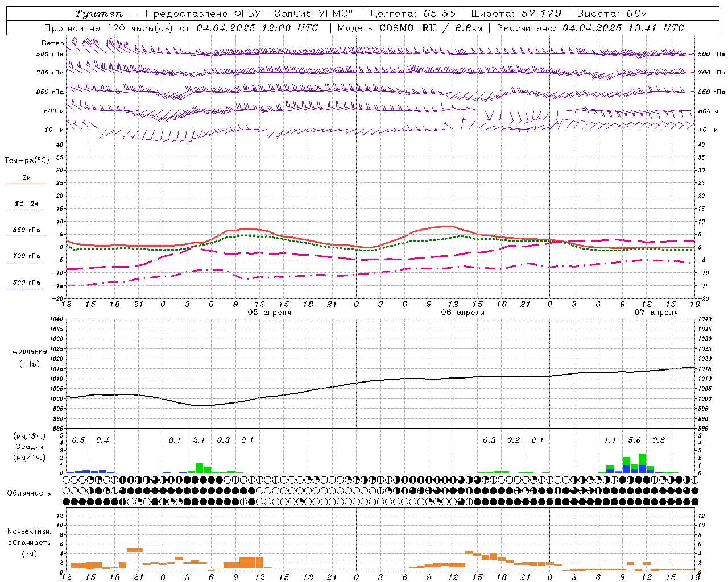This screenshot has height=582, width=728.
Task: Click the "Осадки" precipitation panel label
Action: 29,447
